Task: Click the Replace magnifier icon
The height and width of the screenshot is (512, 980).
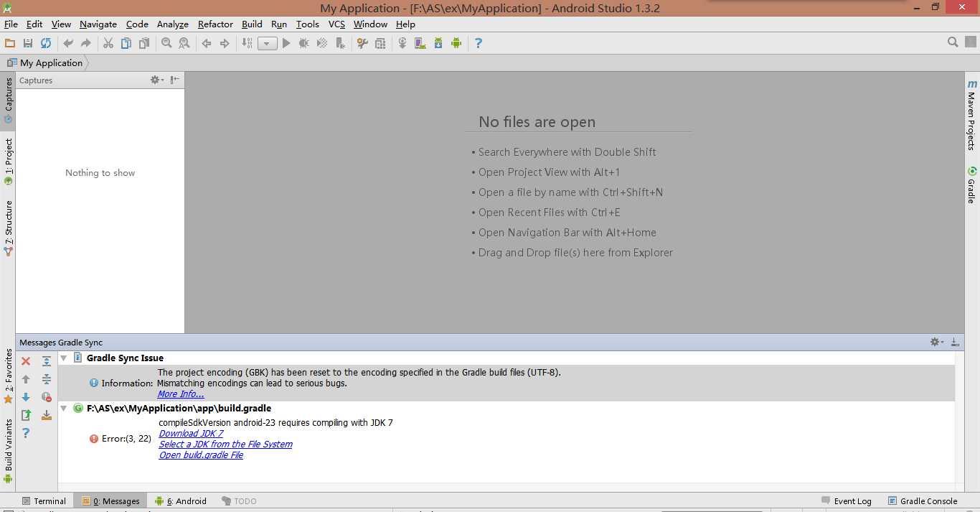Action: click(x=184, y=43)
